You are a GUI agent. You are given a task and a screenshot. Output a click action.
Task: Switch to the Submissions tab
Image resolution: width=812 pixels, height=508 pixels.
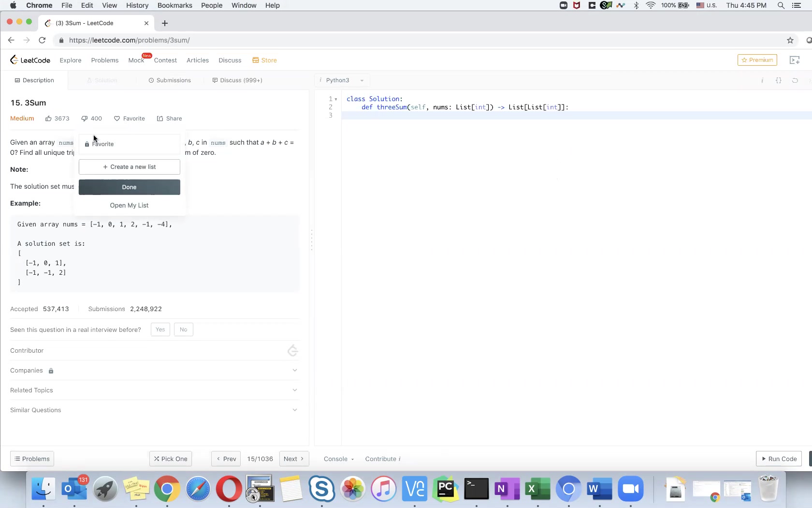(x=170, y=80)
